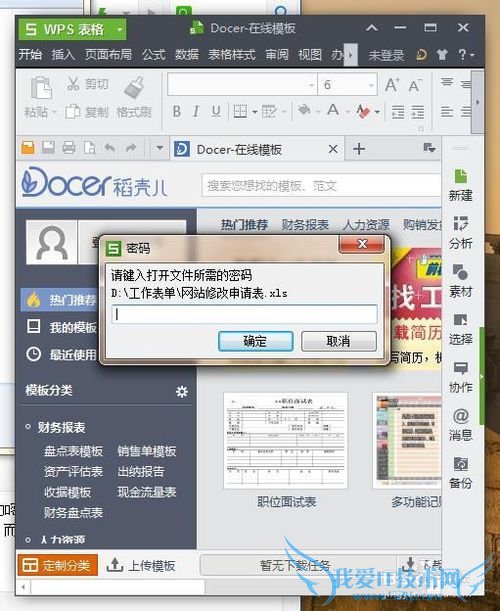Open the paste options dropdown arrow

point(55,112)
